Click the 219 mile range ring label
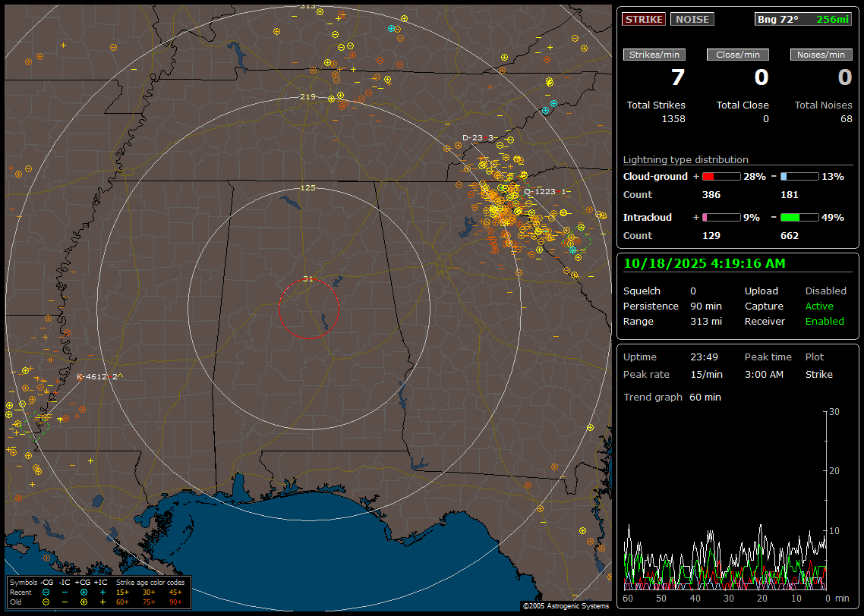The height and width of the screenshot is (616, 864). (307, 96)
